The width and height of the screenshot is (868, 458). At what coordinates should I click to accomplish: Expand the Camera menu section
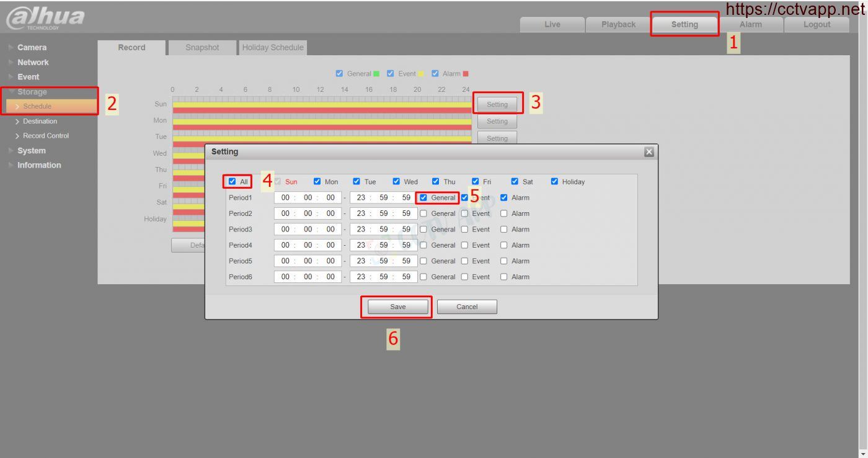(32, 48)
